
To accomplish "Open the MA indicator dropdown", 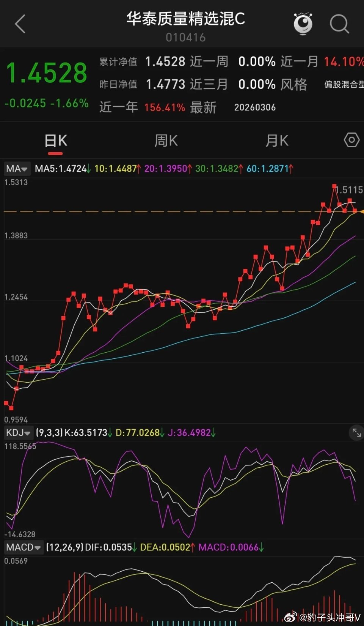I will [x=17, y=169].
